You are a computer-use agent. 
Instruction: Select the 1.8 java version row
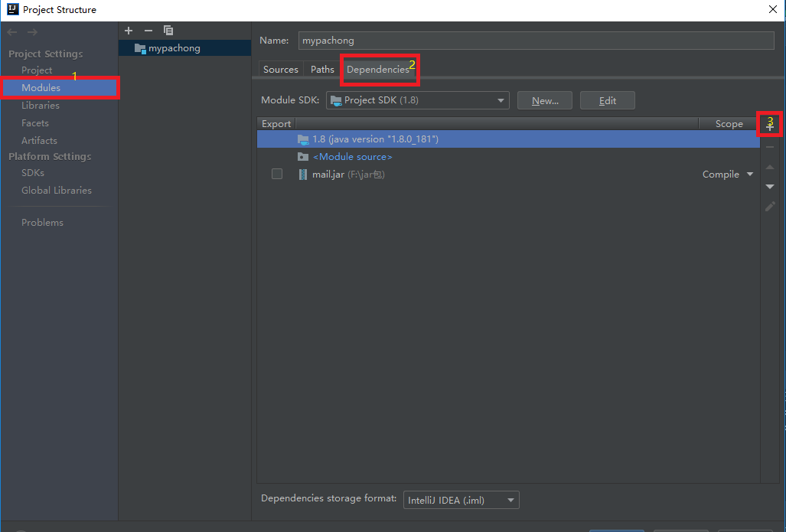(508, 139)
